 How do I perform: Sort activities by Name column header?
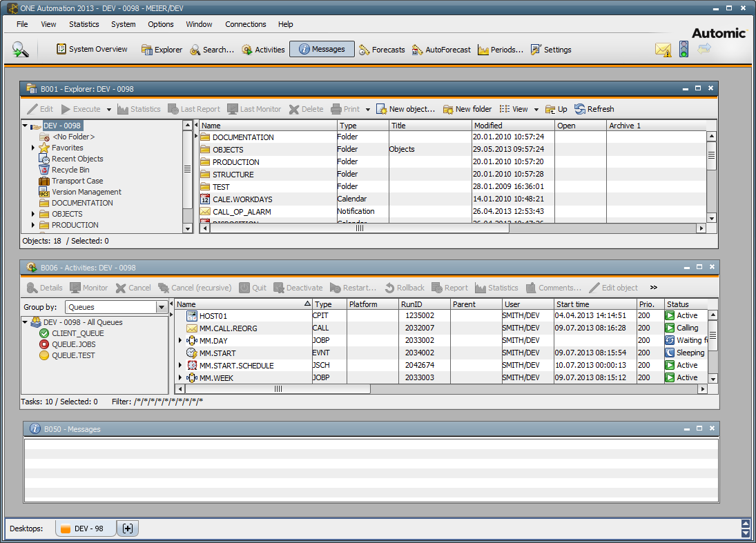coord(243,304)
